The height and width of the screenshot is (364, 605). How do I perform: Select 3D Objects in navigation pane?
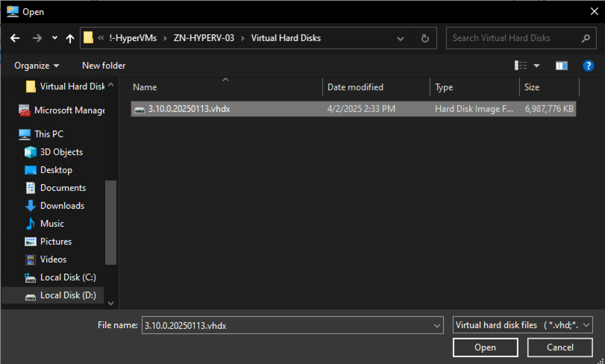tap(61, 152)
